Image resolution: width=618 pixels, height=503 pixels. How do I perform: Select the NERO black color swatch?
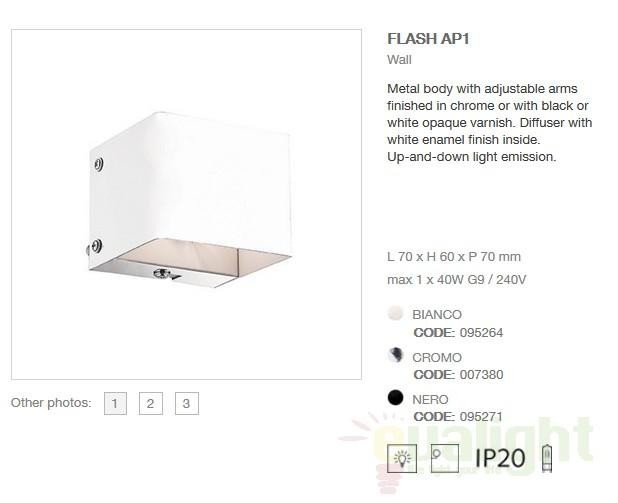pyautogui.click(x=395, y=397)
